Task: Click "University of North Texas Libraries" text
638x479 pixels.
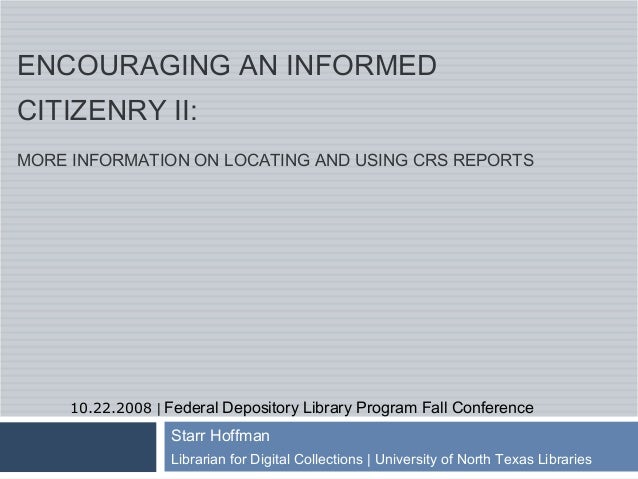Action: (x=483, y=459)
